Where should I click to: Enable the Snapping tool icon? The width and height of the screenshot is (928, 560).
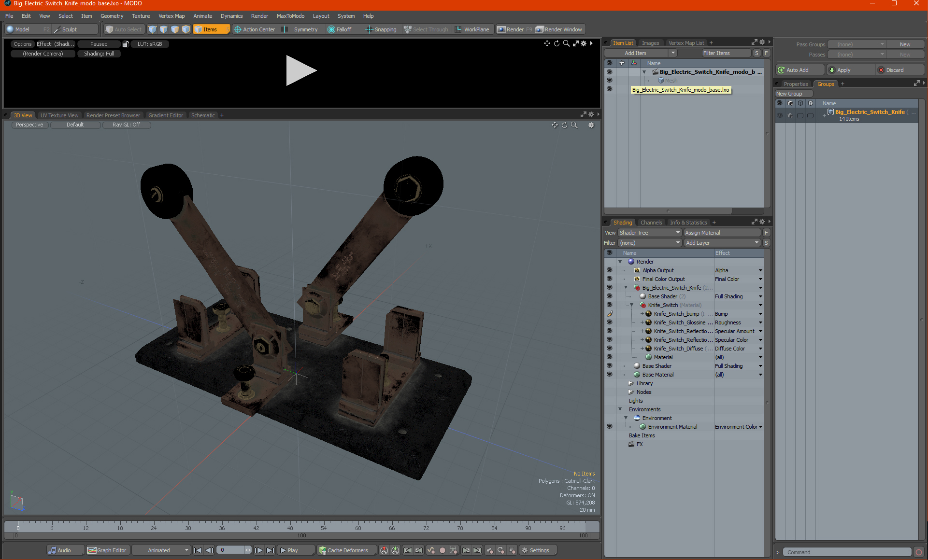coord(369,29)
